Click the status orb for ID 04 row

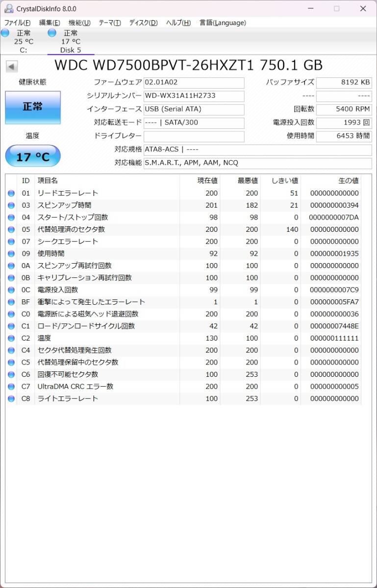click(x=11, y=218)
